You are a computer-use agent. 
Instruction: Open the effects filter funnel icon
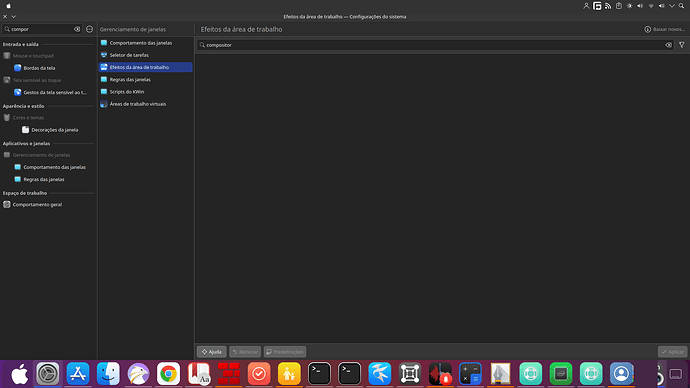click(x=682, y=45)
